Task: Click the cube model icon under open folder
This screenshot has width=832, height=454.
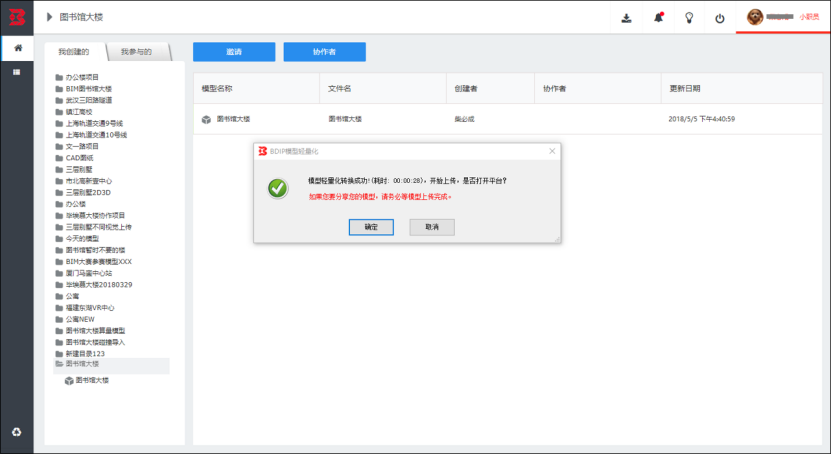Action: click(x=69, y=381)
